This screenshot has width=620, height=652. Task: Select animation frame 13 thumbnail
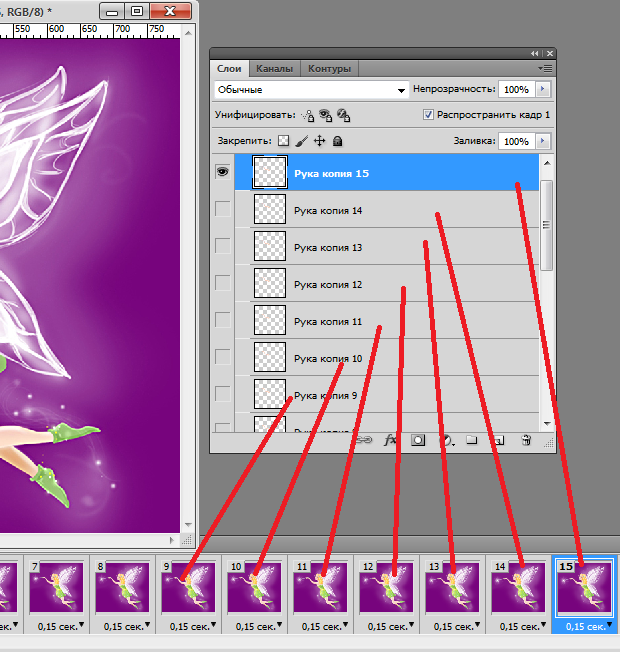pyautogui.click(x=452, y=587)
